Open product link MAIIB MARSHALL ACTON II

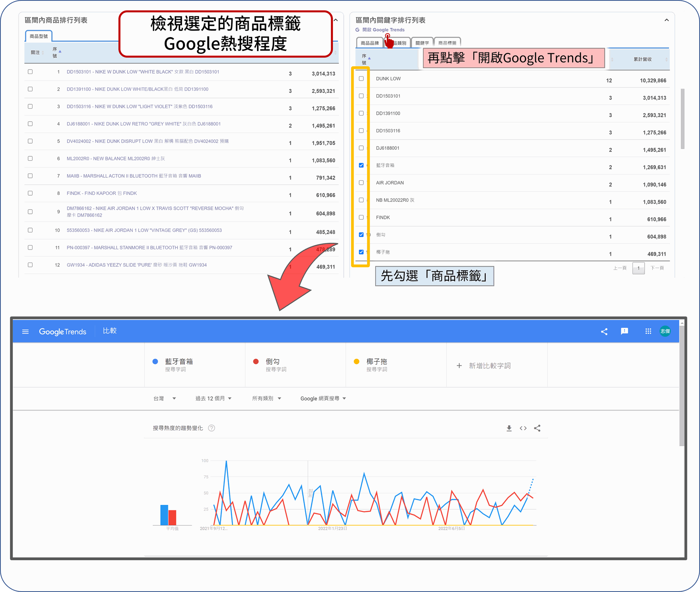(134, 176)
